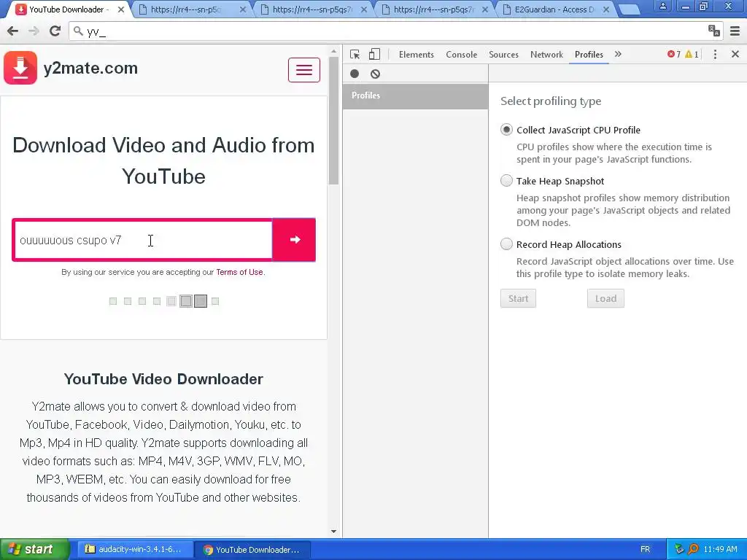This screenshot has height=560, width=747.
Task: Click the translate icon in address bar
Action: [713, 31]
